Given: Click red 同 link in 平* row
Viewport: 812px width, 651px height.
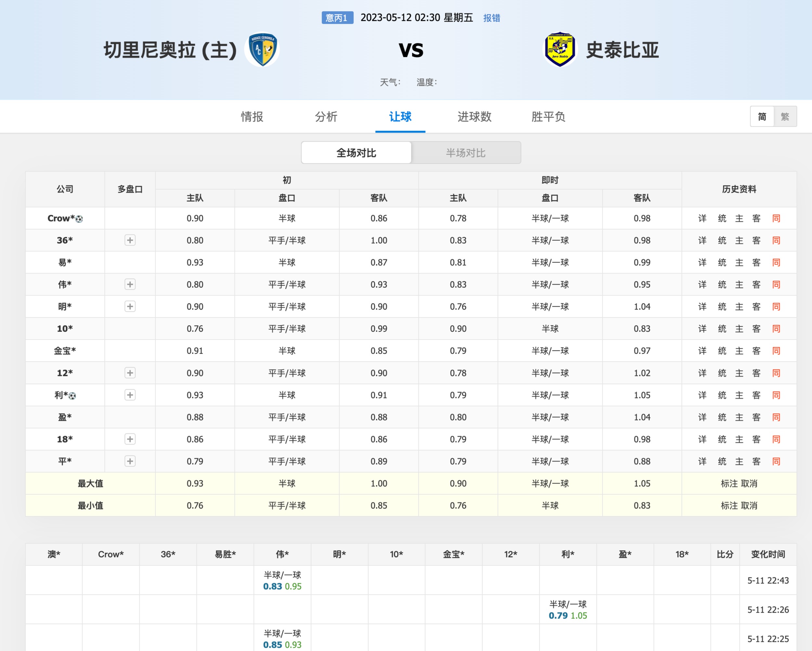Looking at the screenshot, I should 776,461.
